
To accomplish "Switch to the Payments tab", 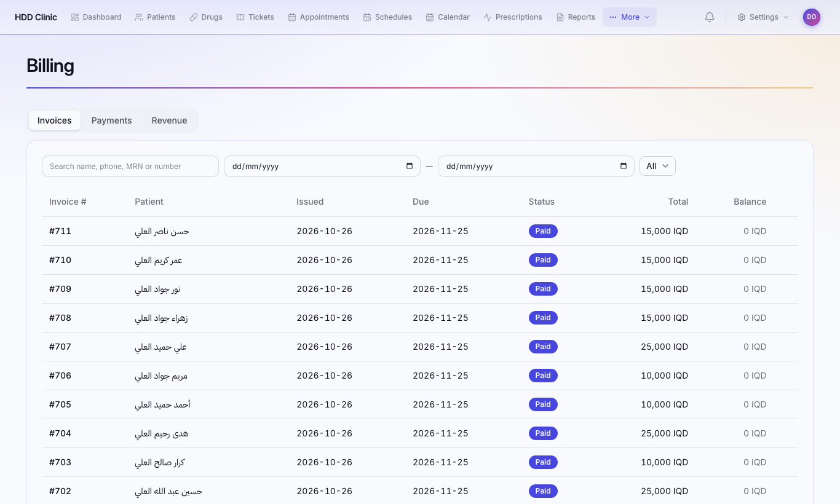I will pyautogui.click(x=111, y=120).
